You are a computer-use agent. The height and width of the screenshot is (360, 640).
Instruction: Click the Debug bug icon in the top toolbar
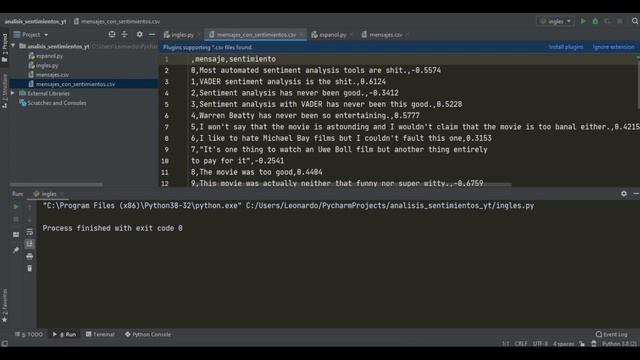595,21
